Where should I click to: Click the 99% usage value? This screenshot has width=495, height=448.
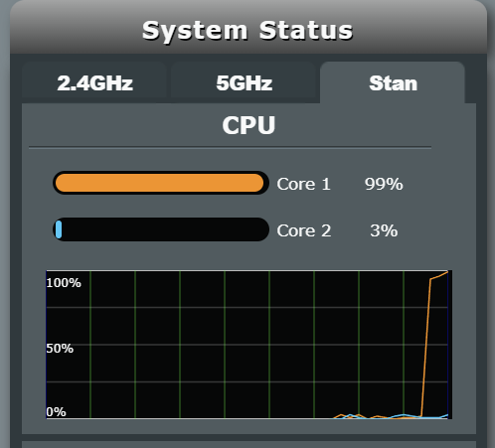(x=384, y=184)
